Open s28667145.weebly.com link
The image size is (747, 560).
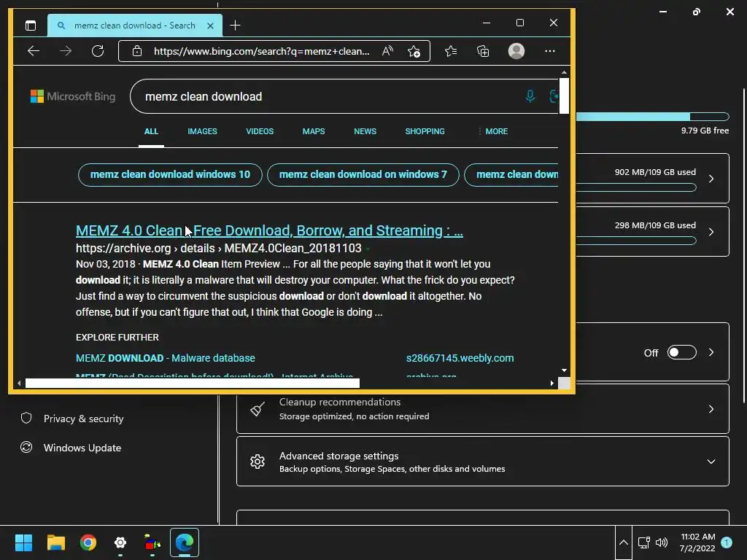[x=460, y=358]
